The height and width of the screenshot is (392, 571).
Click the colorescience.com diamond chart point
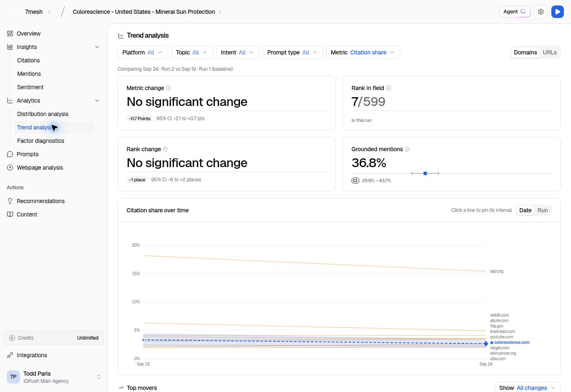[x=486, y=344]
